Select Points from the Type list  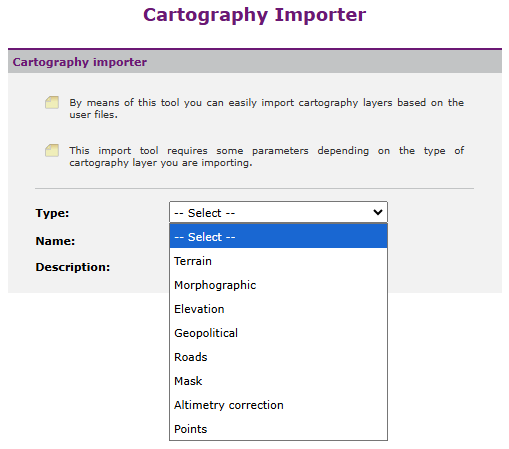278,429
